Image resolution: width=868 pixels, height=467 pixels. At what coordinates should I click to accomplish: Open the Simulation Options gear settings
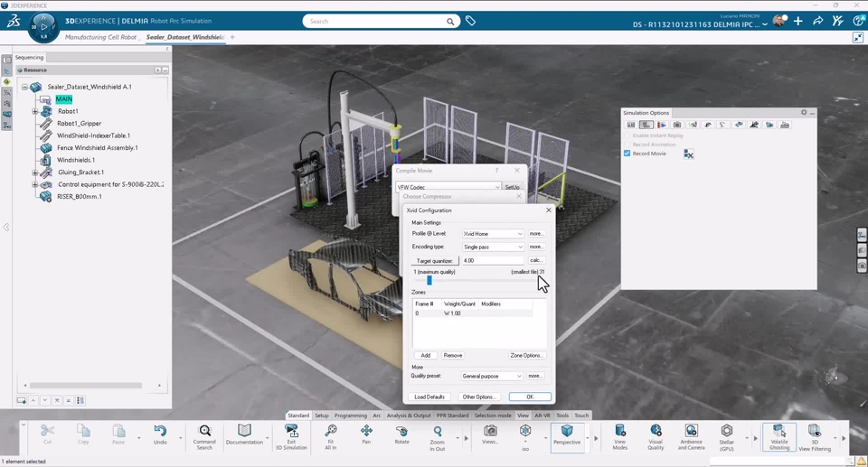click(x=804, y=112)
